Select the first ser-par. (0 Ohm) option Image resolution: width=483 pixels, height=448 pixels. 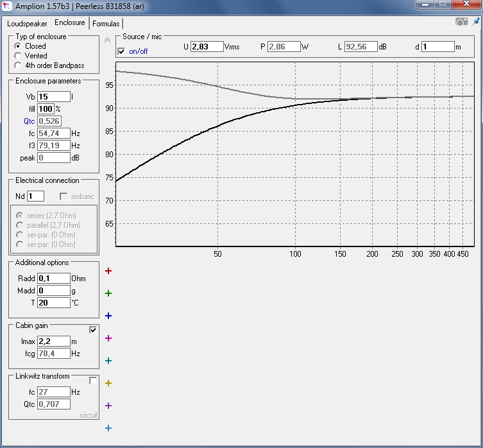20,235
